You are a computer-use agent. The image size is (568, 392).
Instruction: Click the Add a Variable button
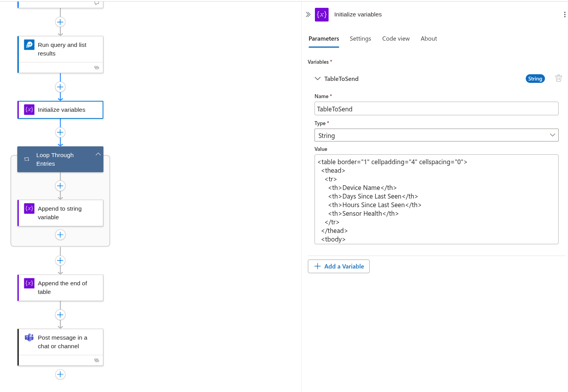click(x=338, y=266)
